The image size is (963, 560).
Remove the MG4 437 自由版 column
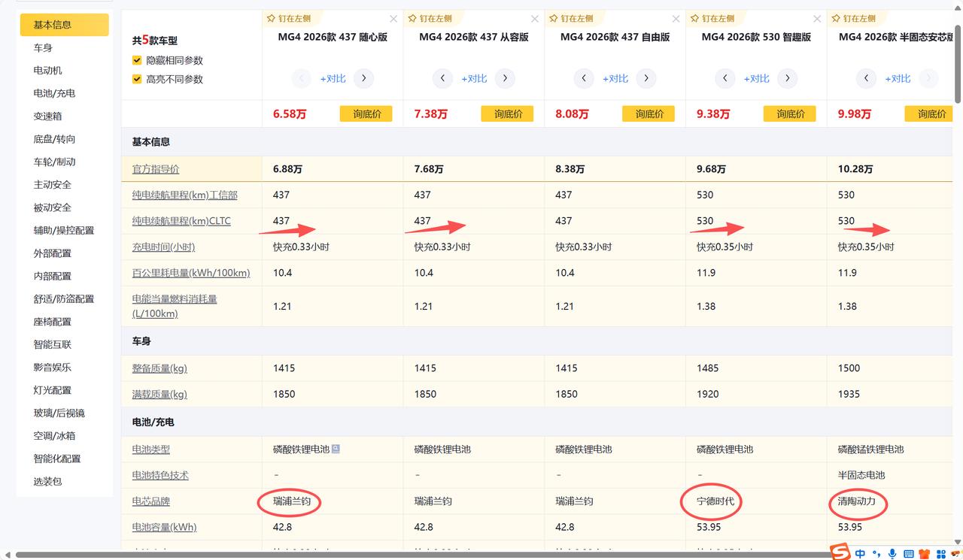[676, 19]
